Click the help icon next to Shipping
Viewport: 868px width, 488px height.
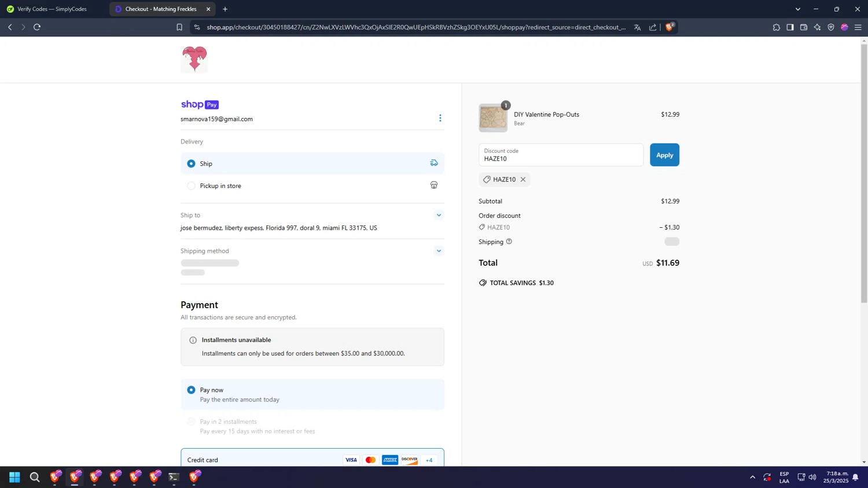(509, 241)
